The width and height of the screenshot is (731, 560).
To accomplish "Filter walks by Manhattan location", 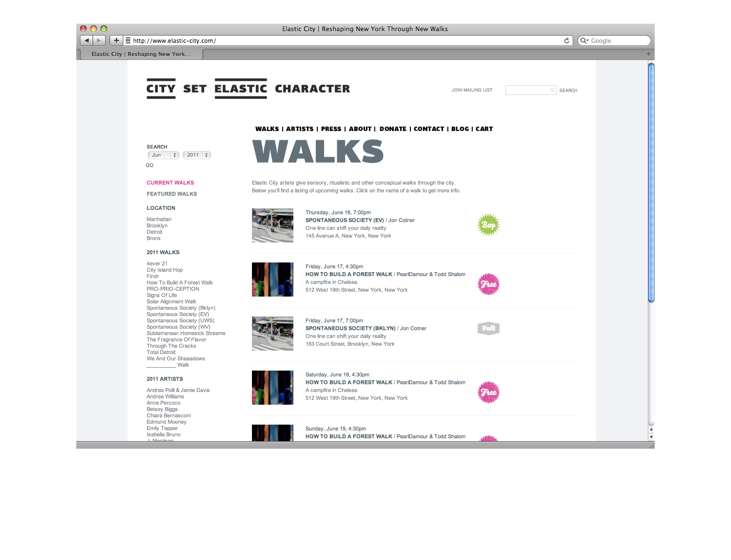I will (159, 219).
